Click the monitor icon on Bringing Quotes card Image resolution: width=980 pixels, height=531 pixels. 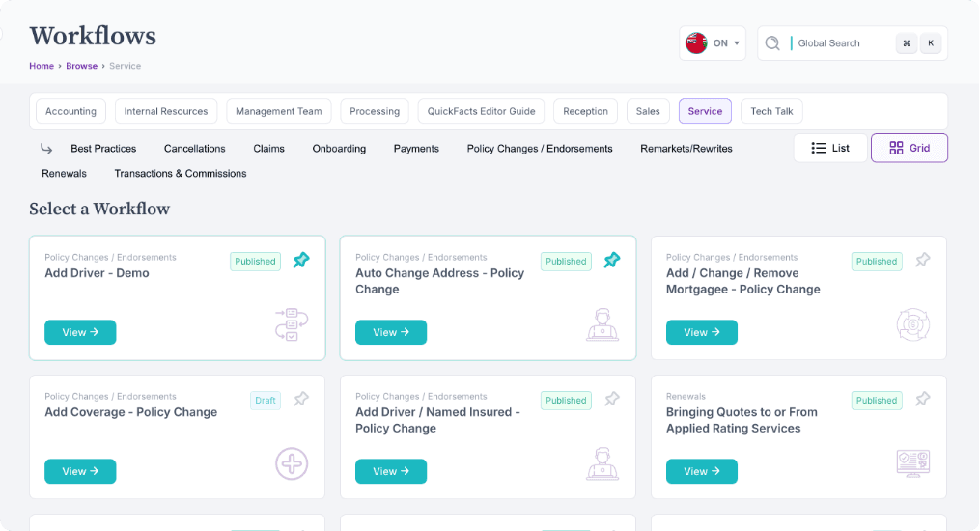(x=912, y=463)
